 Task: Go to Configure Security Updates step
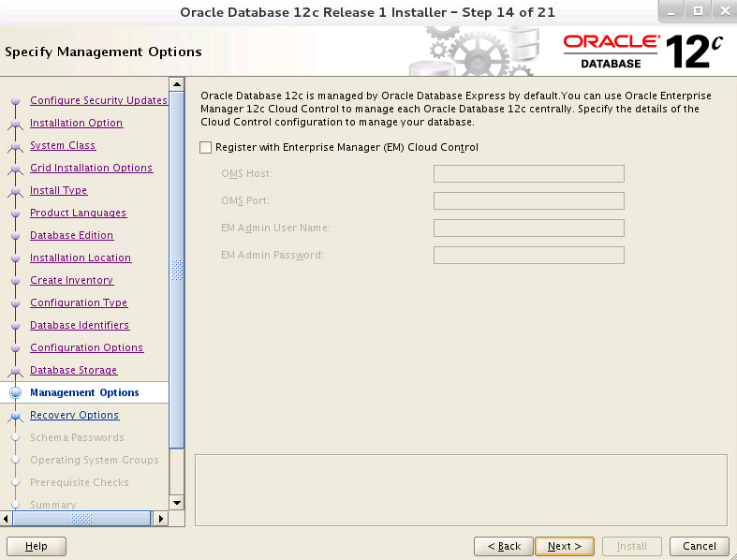tap(98, 100)
